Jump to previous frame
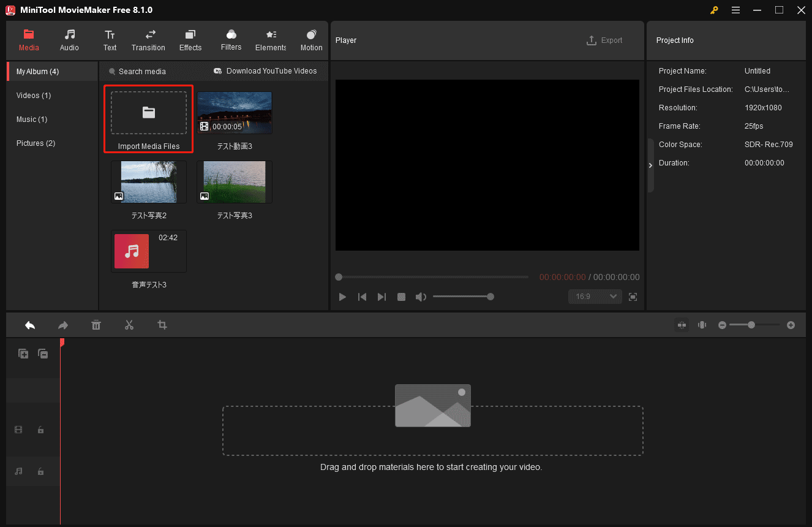Viewport: 812px width, 527px height. (x=362, y=297)
